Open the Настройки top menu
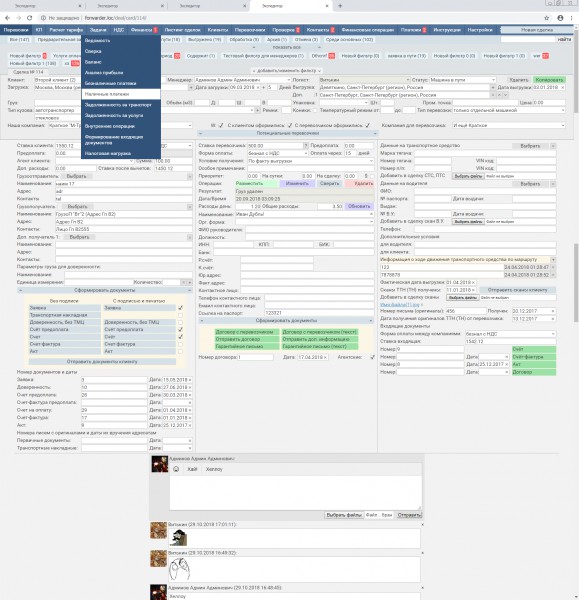579x600 pixels. point(480,30)
